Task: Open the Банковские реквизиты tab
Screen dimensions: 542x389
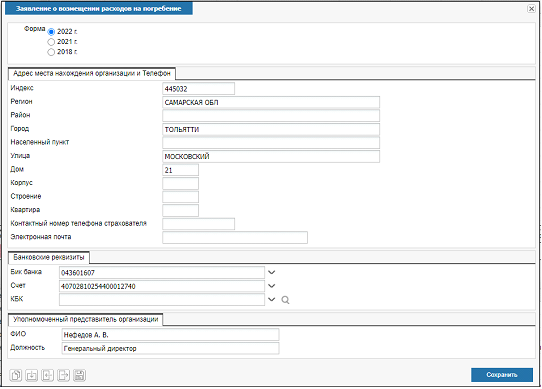Action: click(x=49, y=257)
